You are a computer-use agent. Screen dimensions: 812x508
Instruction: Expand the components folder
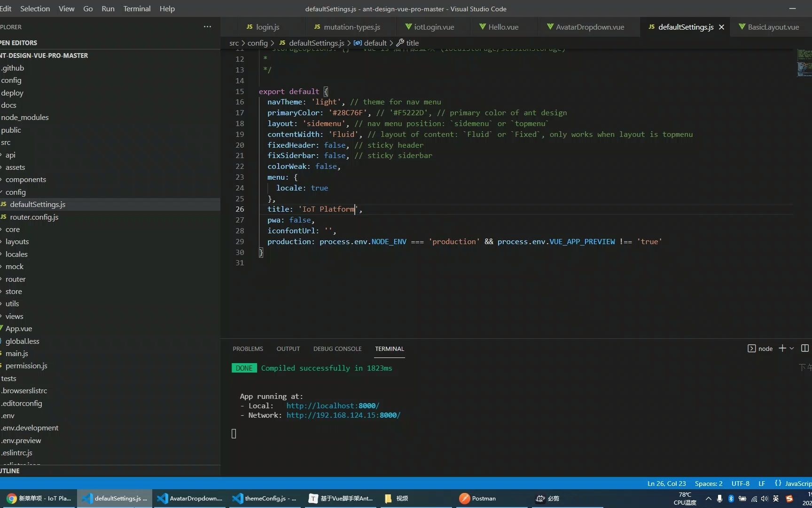click(x=110, y=180)
